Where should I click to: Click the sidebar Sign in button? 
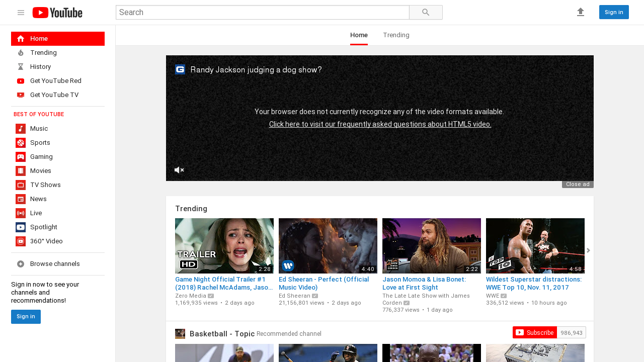26,317
